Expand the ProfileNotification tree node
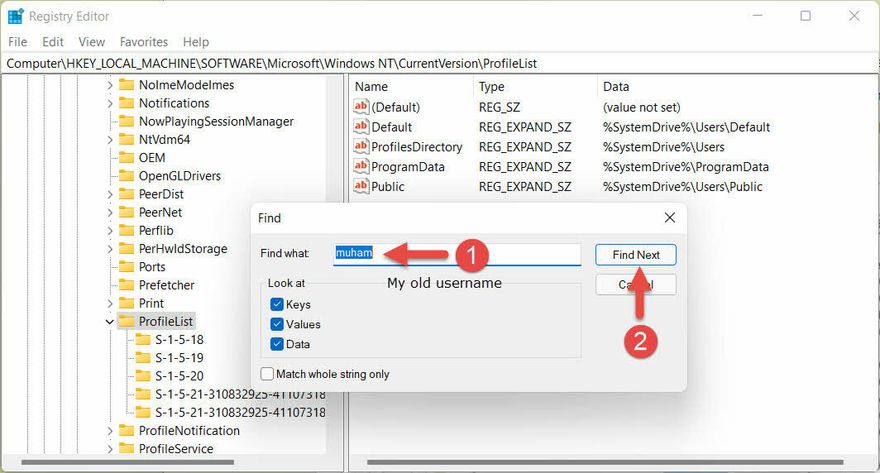The image size is (880, 473). 110,431
